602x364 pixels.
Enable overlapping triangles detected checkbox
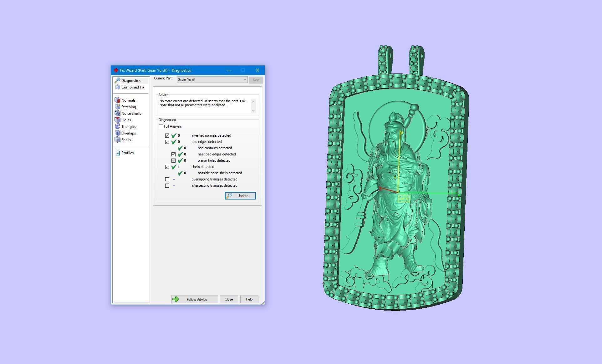[167, 179]
